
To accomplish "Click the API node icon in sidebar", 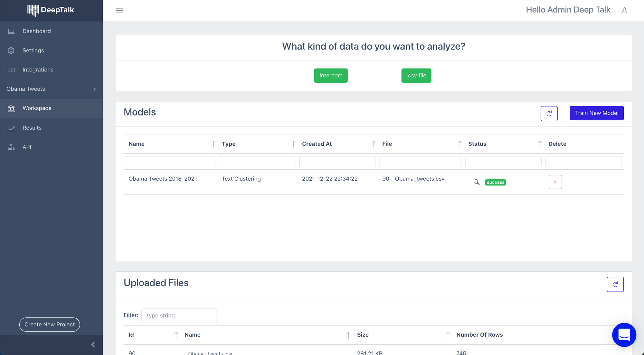I will [x=11, y=147].
